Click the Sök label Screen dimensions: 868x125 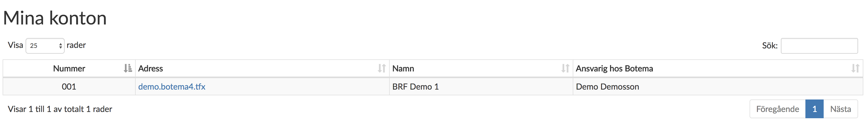pos(770,46)
